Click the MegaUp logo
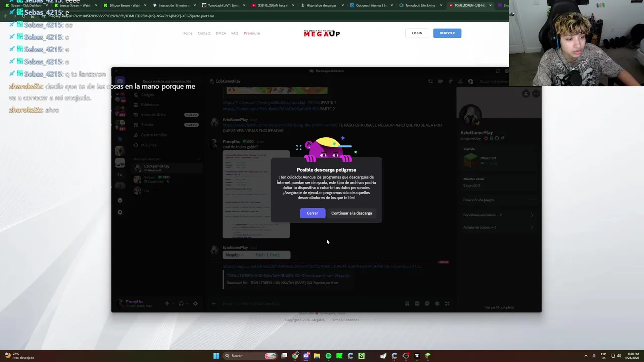Viewport: 644px width, 362px height. tap(322, 33)
